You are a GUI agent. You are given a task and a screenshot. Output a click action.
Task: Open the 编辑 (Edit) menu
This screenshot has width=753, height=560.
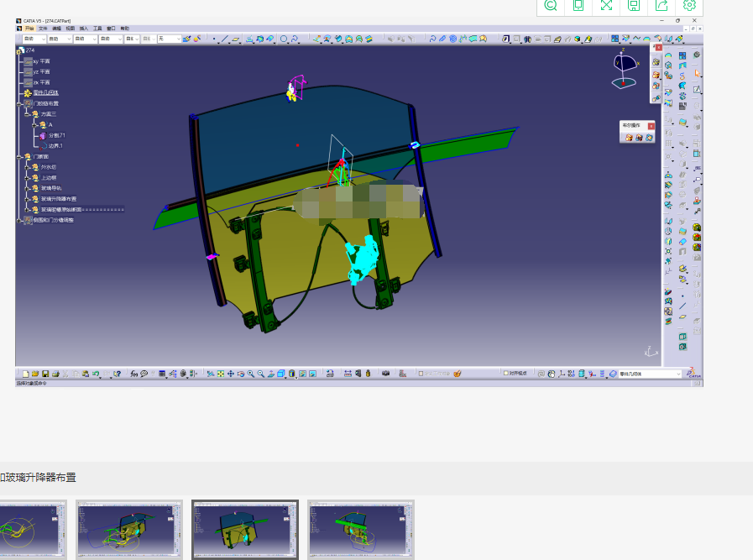(x=57, y=29)
